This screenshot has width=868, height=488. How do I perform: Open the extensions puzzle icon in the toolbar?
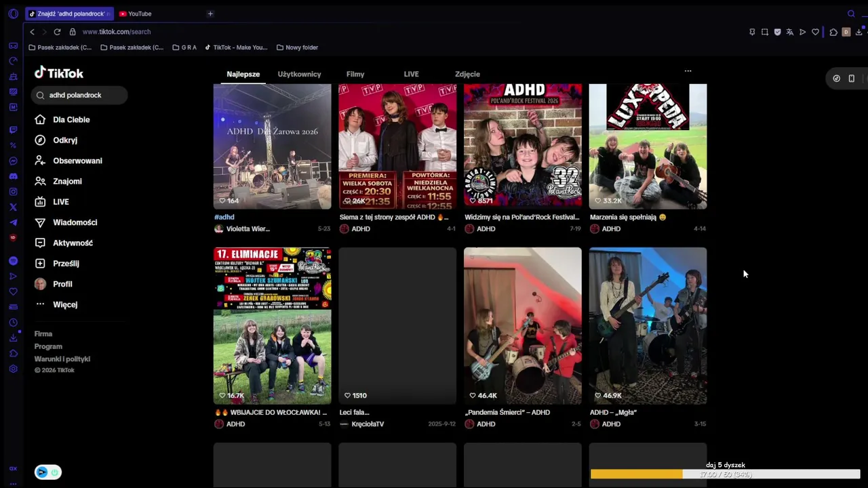[x=833, y=32]
